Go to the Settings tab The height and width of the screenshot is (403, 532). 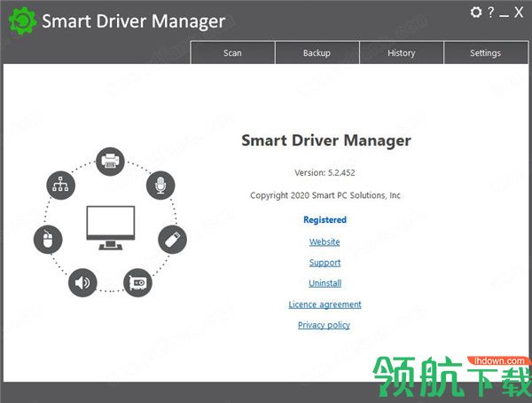486,52
